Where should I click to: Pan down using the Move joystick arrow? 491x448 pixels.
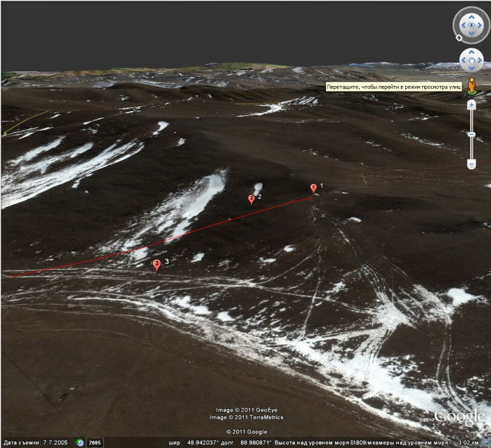471,68
